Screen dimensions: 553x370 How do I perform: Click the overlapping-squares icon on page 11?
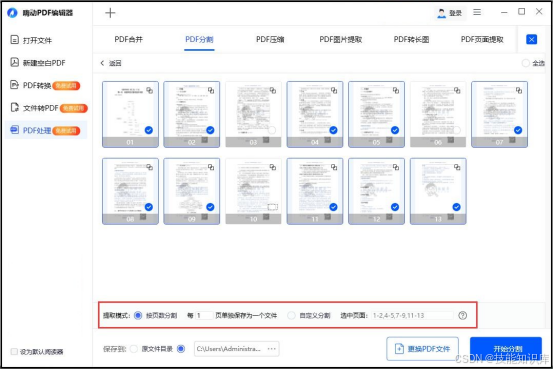tap(334, 167)
